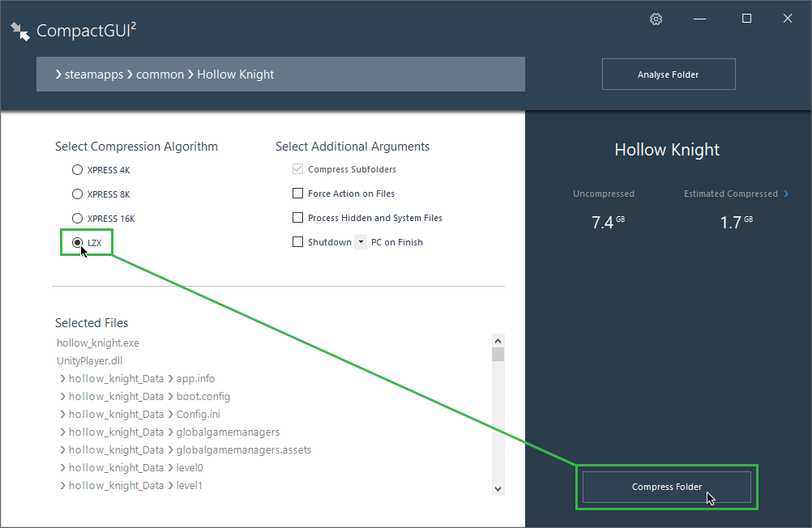Maximize the CompactGUI window
812x528 pixels.
[746, 19]
